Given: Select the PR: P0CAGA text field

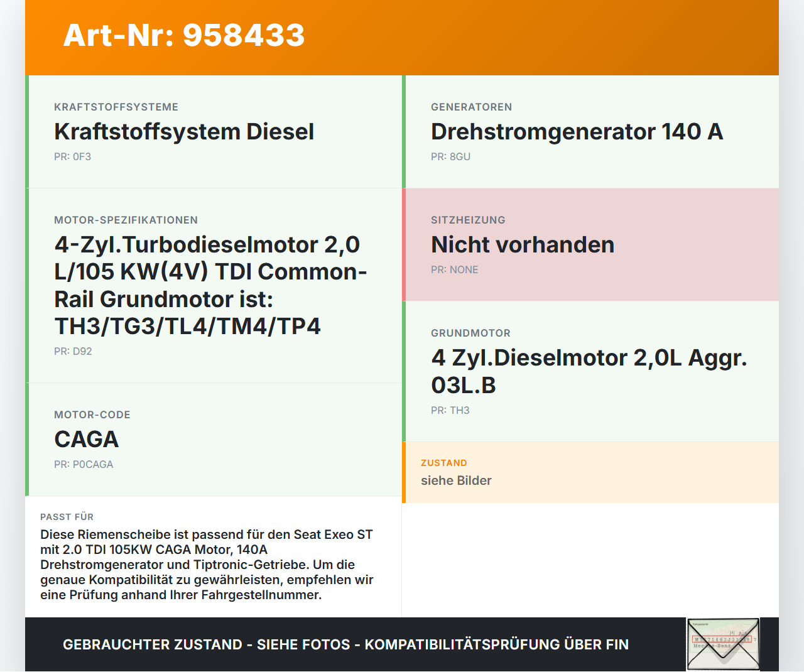Looking at the screenshot, I should tap(84, 464).
